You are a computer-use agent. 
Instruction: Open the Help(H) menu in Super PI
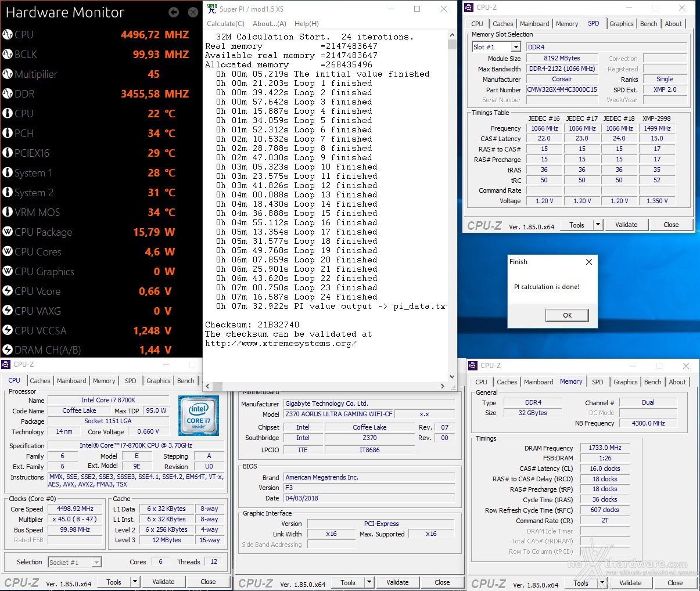[x=307, y=24]
